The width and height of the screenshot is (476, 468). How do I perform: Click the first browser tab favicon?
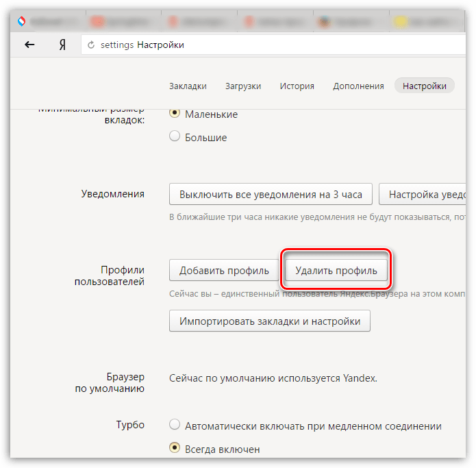click(21, 21)
